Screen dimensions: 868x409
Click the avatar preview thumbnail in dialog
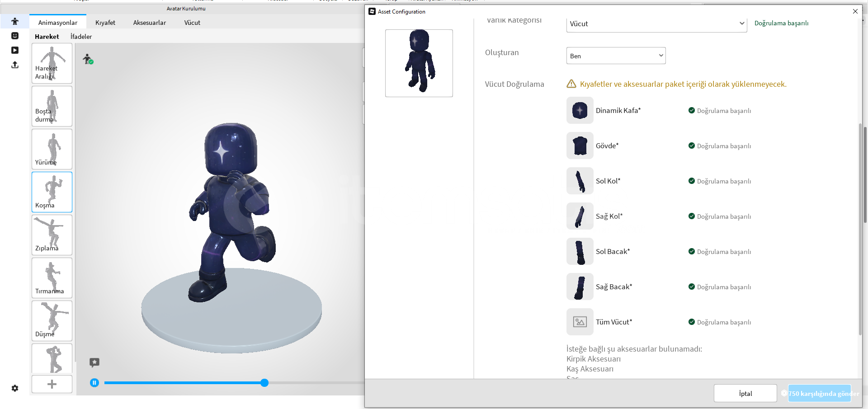419,63
